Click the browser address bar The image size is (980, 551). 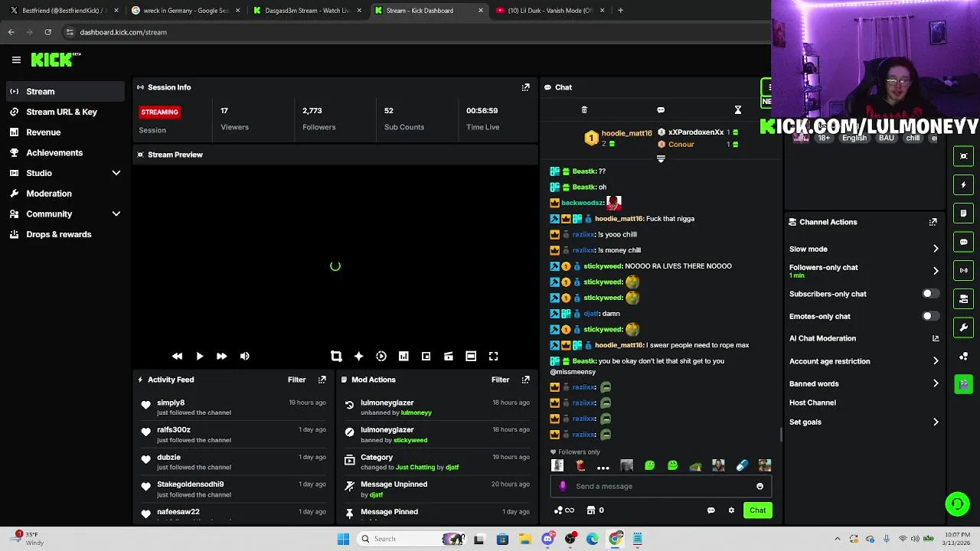pos(413,32)
